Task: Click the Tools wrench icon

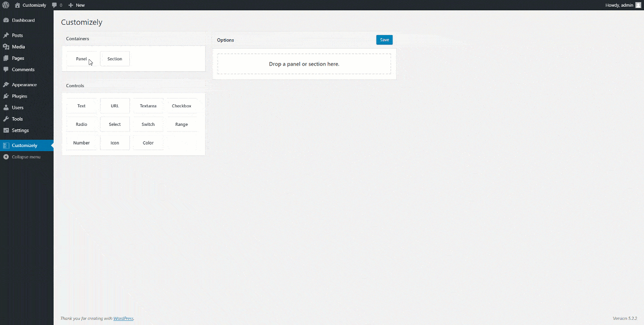Action: click(x=6, y=119)
